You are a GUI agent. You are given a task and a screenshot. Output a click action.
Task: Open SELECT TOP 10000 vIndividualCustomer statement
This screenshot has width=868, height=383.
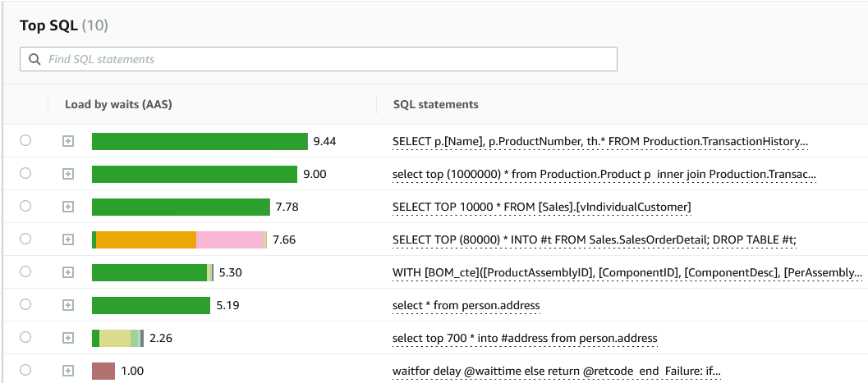[542, 206]
